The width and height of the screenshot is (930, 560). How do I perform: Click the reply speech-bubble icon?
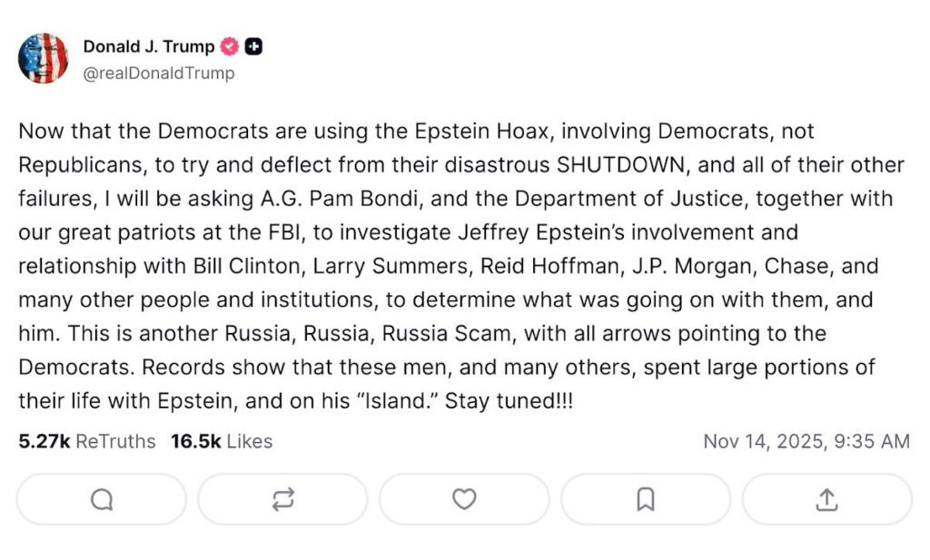point(101,498)
